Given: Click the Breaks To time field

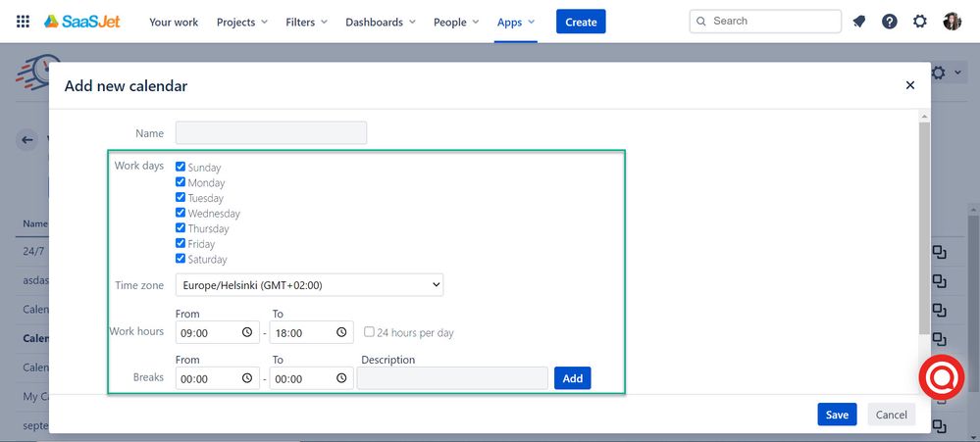Looking at the screenshot, I should point(311,378).
